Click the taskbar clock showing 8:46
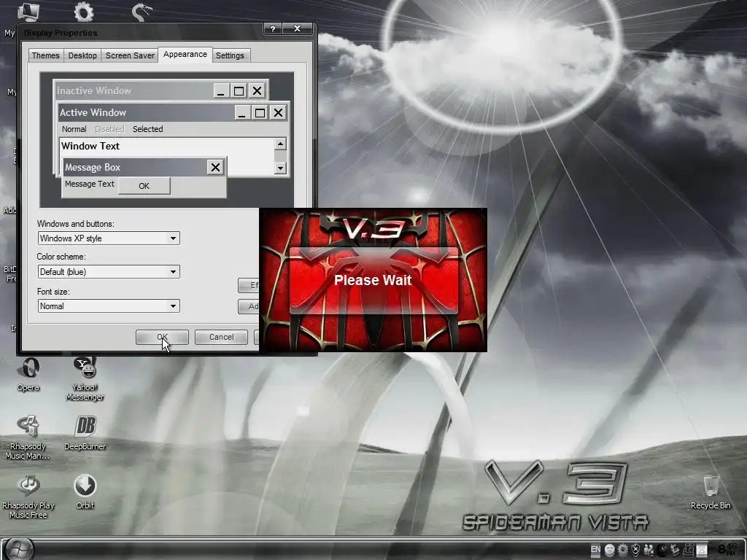 727,550
